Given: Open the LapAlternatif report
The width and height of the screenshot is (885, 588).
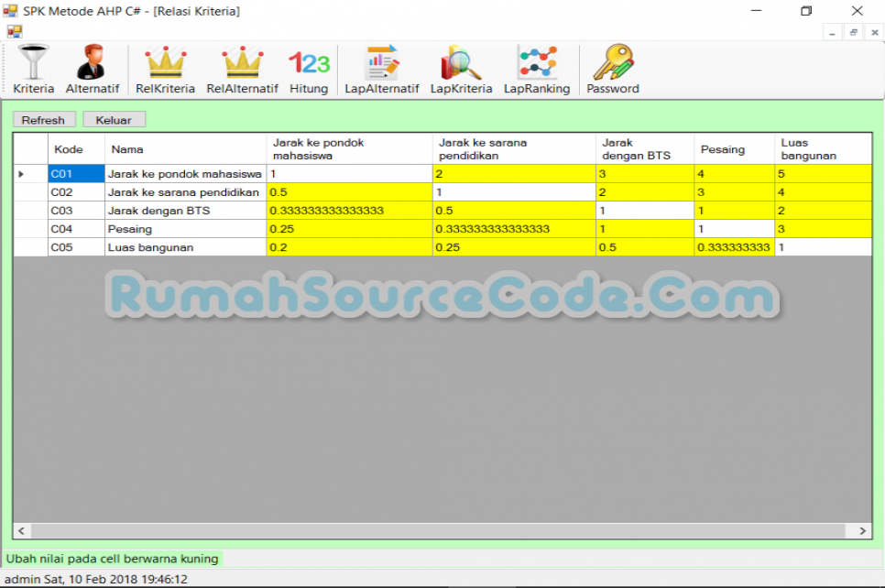Looking at the screenshot, I should pos(381,69).
